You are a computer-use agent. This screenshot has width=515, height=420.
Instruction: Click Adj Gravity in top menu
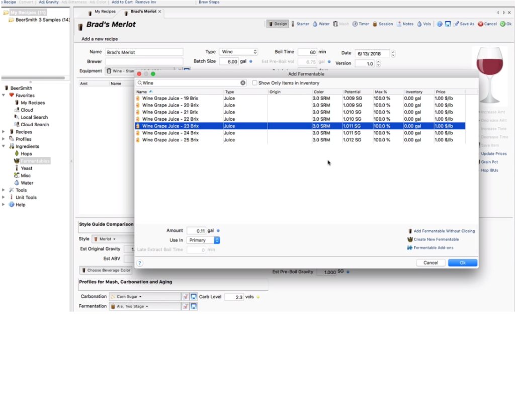pyautogui.click(x=49, y=2)
